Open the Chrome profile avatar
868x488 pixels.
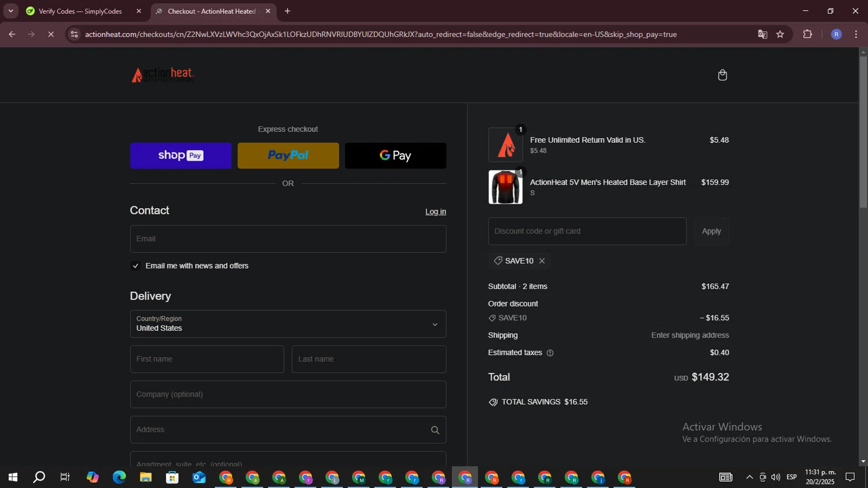(836, 34)
